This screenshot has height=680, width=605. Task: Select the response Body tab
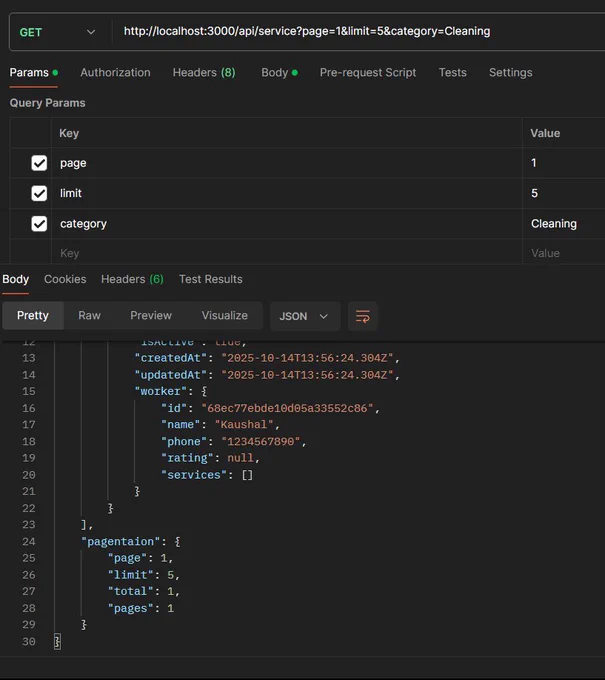16,279
